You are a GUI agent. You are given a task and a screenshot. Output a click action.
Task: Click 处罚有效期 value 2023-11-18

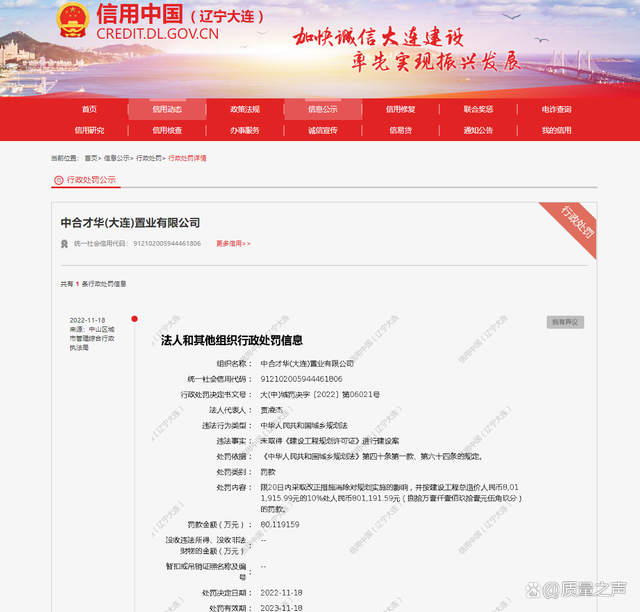point(281,608)
